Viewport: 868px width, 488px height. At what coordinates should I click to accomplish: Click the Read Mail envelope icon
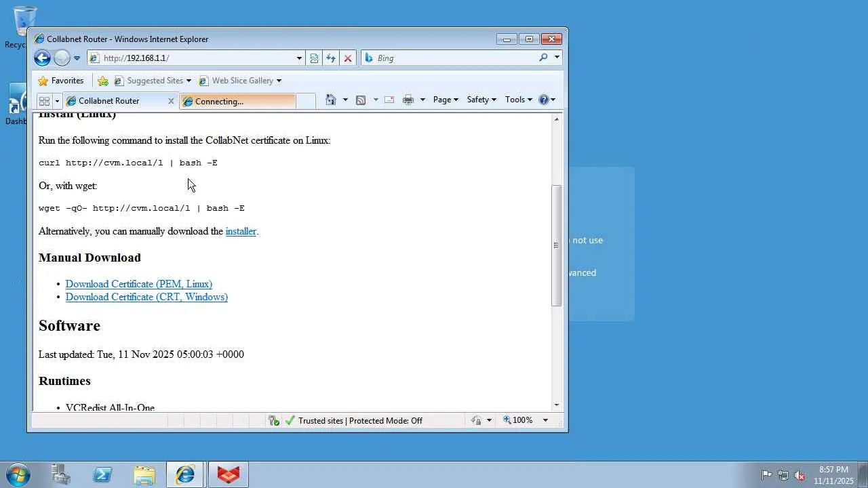coord(389,100)
